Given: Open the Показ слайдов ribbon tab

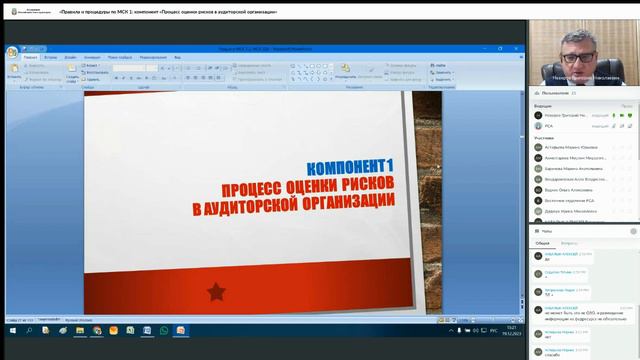Looking at the screenshot, I should (120, 58).
